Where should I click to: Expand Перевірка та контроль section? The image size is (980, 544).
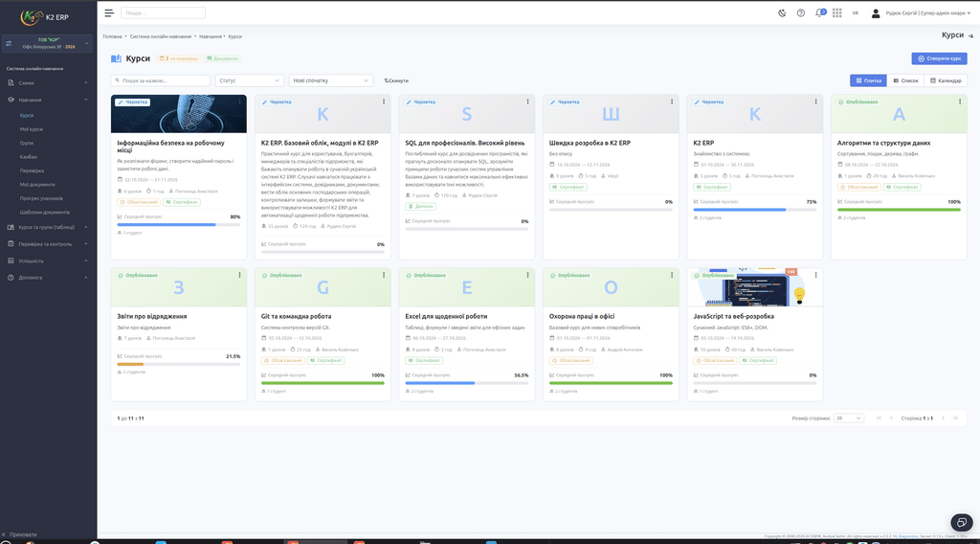pyautogui.click(x=48, y=244)
